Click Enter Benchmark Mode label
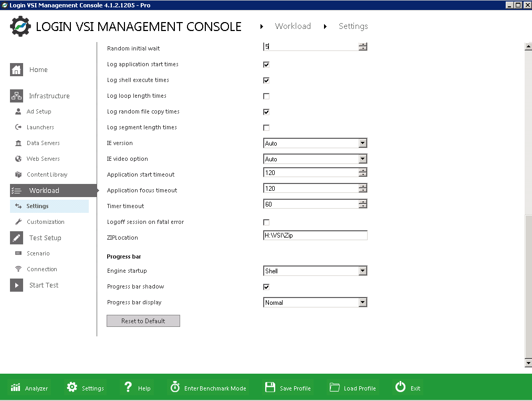This screenshot has height=401, width=532. 215,388
